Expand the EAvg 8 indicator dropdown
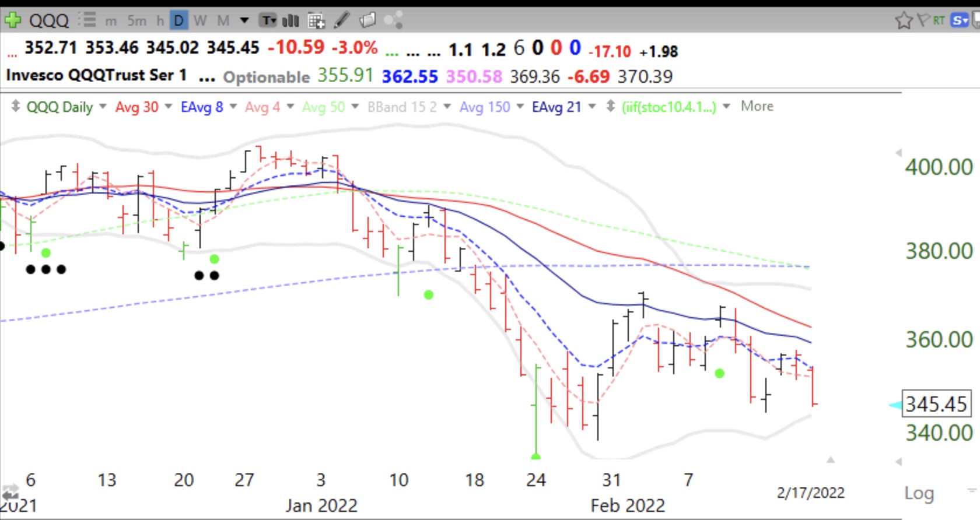 point(233,107)
